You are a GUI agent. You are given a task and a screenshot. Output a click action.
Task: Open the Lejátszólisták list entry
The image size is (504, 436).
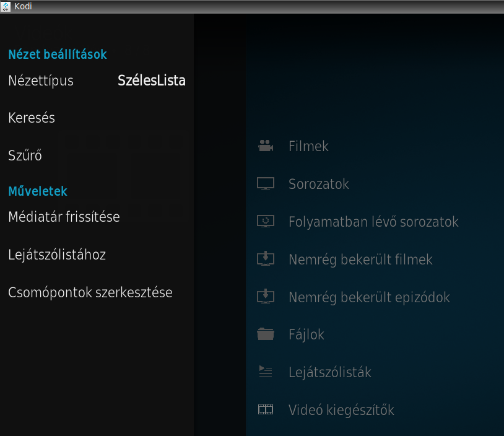tap(375, 372)
